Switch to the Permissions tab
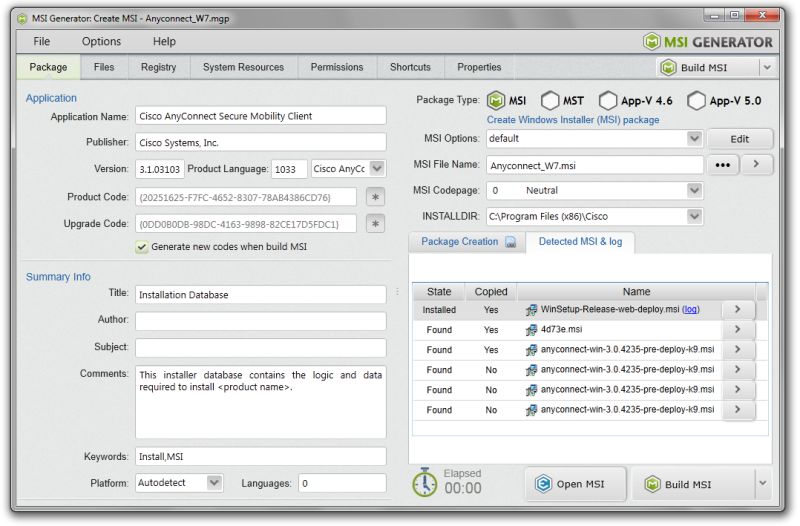Screen dimensions: 800x526 [337, 67]
